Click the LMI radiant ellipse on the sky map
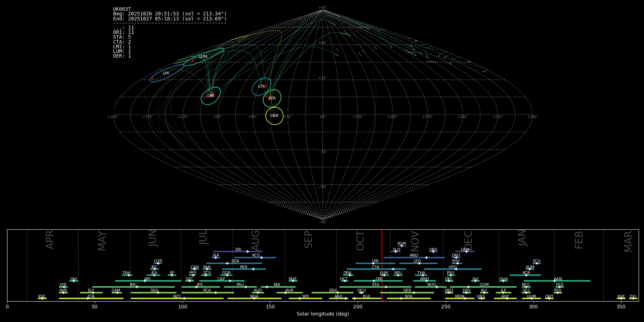Viewport: 644px width, 322px height. [166, 73]
